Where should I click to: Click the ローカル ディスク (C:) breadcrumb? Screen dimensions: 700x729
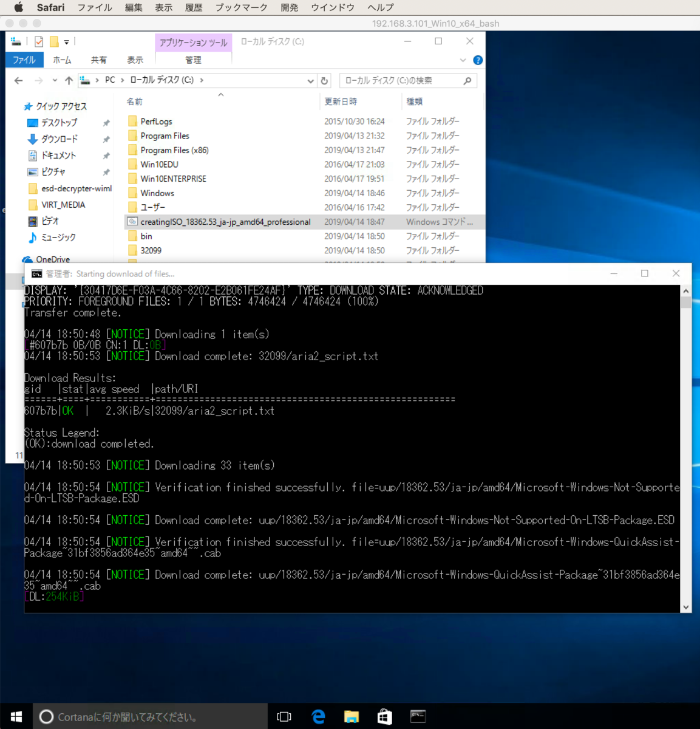point(161,80)
